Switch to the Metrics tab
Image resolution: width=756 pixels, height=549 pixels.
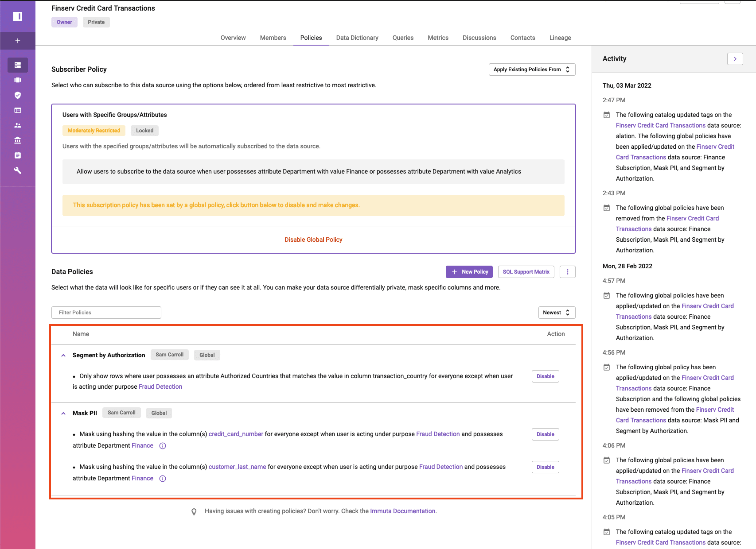pyautogui.click(x=438, y=38)
